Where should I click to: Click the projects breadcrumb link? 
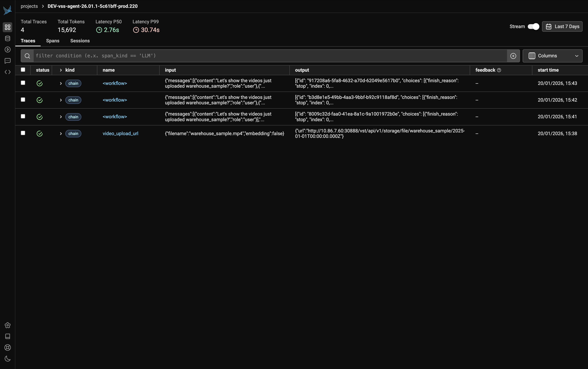(x=29, y=6)
